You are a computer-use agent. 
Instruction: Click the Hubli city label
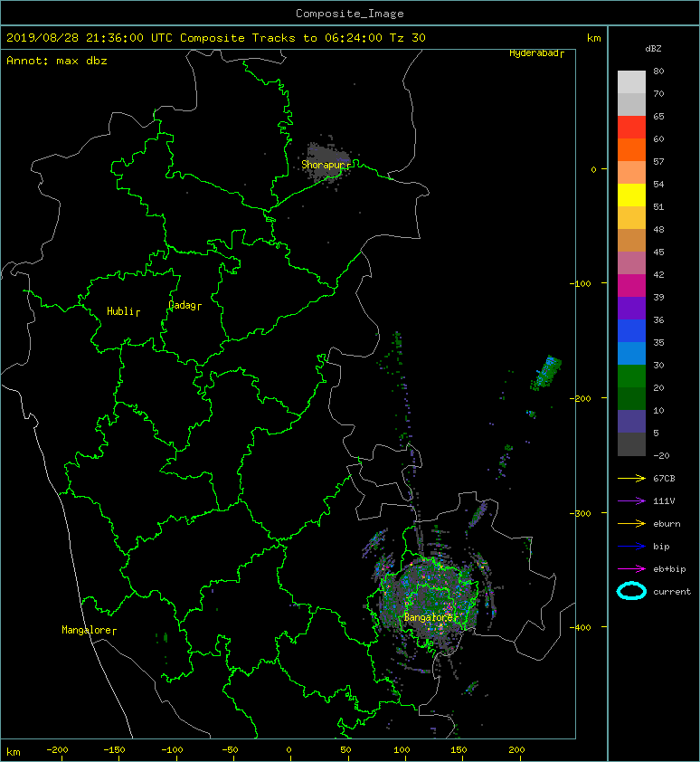[x=123, y=311]
